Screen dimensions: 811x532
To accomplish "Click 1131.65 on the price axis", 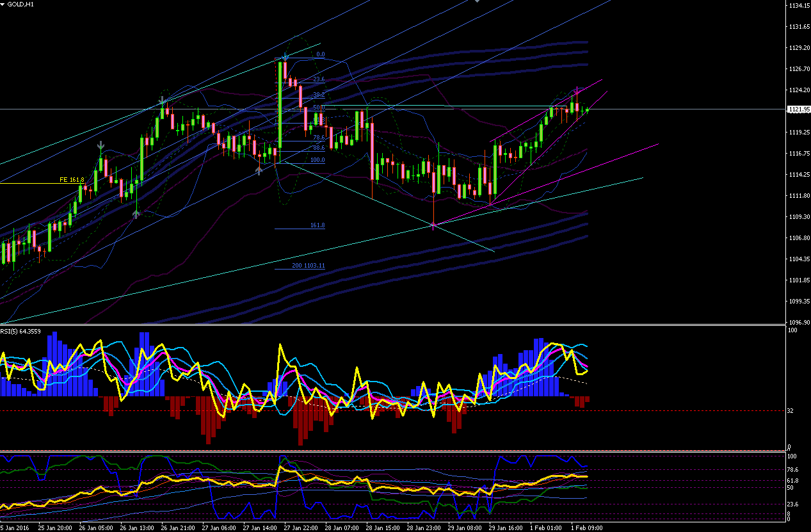I will pyautogui.click(x=798, y=26).
